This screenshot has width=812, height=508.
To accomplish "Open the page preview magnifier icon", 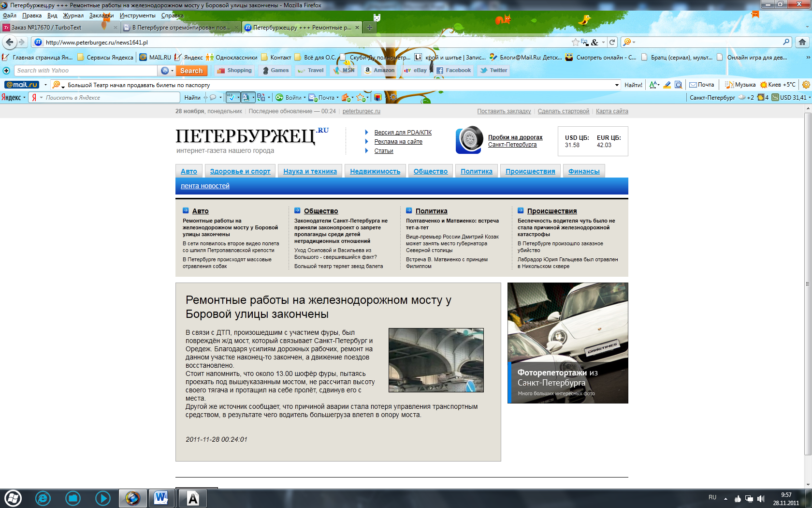I will coord(678,85).
